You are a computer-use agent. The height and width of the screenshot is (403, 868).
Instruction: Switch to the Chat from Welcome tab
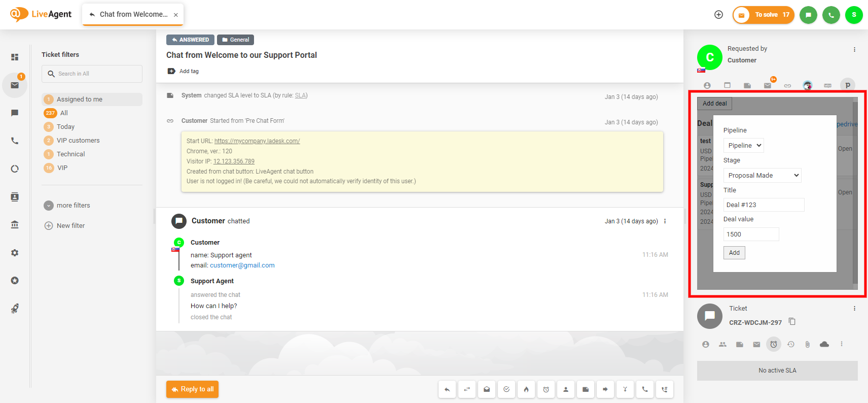click(133, 14)
